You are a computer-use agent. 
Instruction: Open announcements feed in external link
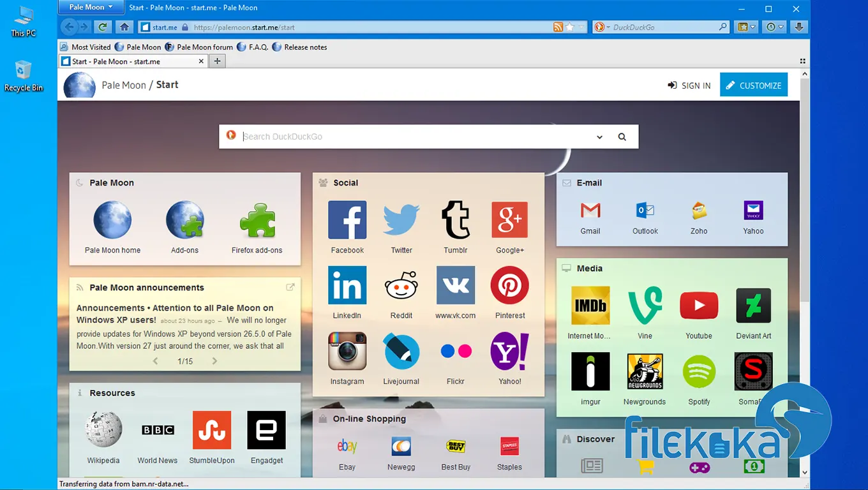click(290, 287)
